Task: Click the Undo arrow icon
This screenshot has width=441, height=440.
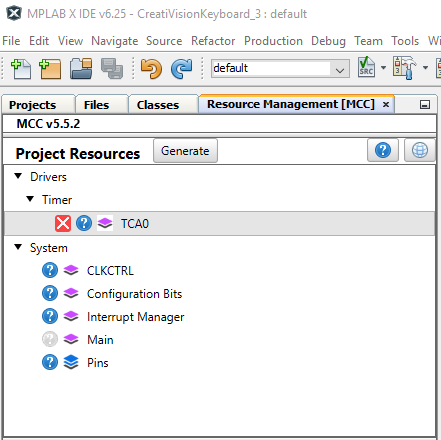Action: [x=151, y=69]
